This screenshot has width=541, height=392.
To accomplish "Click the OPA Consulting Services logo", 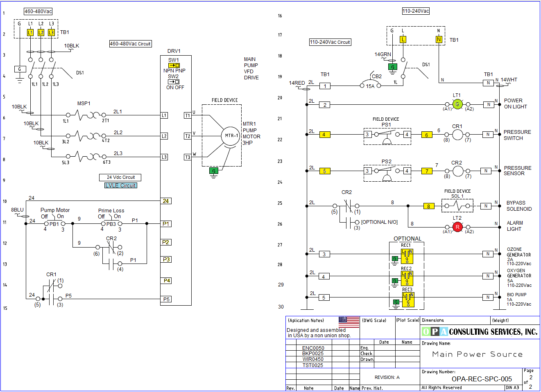I will (x=479, y=331).
